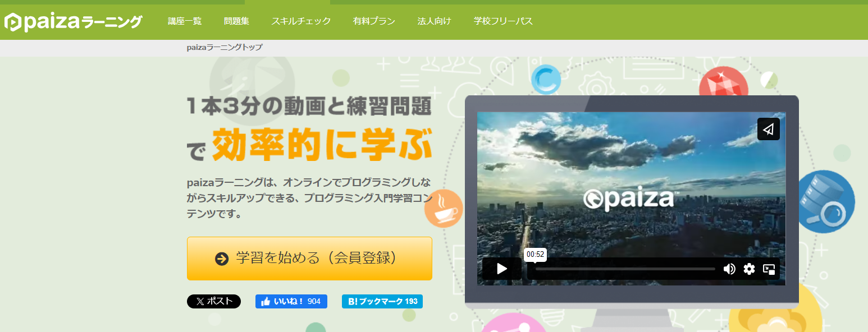Go to スキルチェック in the navigation
This screenshot has width=868, height=332.
301,21
